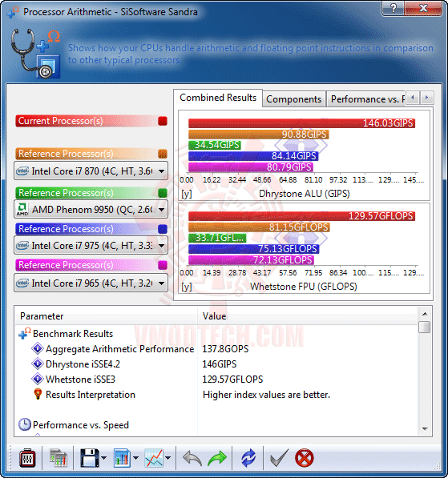This screenshot has width=448, height=478.
Task: Select the Combined Results tab
Action: tap(218, 98)
